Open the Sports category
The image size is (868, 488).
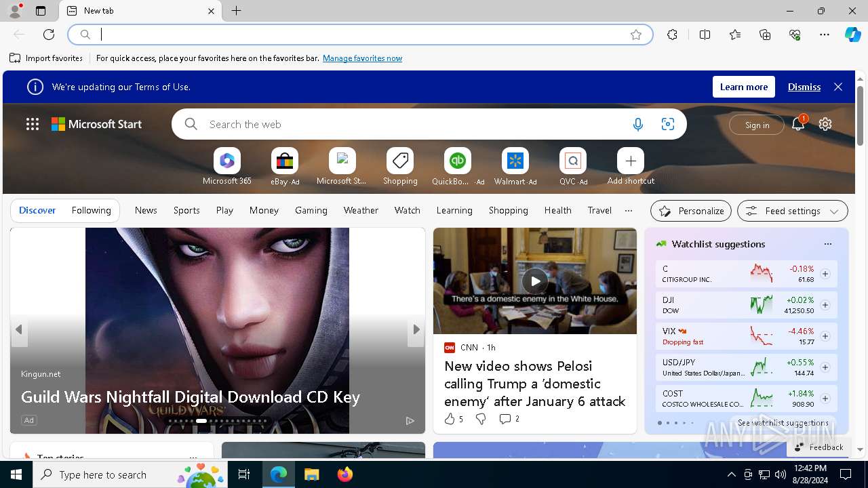(186, 210)
